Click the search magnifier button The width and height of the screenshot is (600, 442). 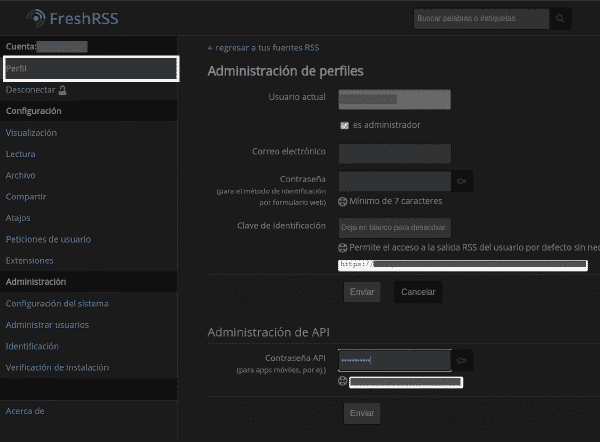[560, 18]
